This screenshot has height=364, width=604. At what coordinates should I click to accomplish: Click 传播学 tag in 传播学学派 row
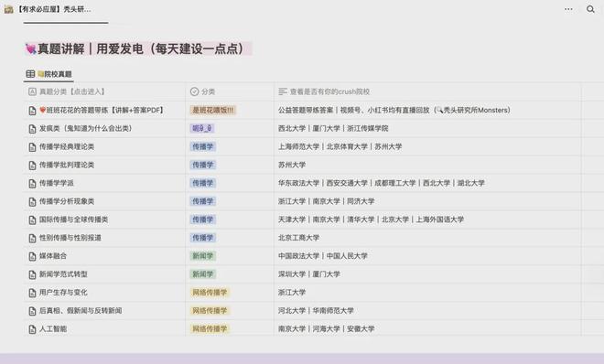(x=203, y=183)
